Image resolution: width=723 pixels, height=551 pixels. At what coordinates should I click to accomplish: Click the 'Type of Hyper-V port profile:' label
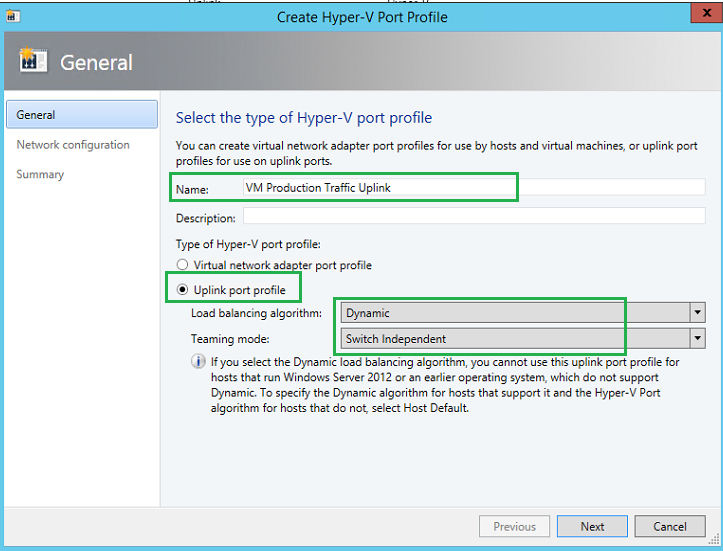tap(248, 244)
